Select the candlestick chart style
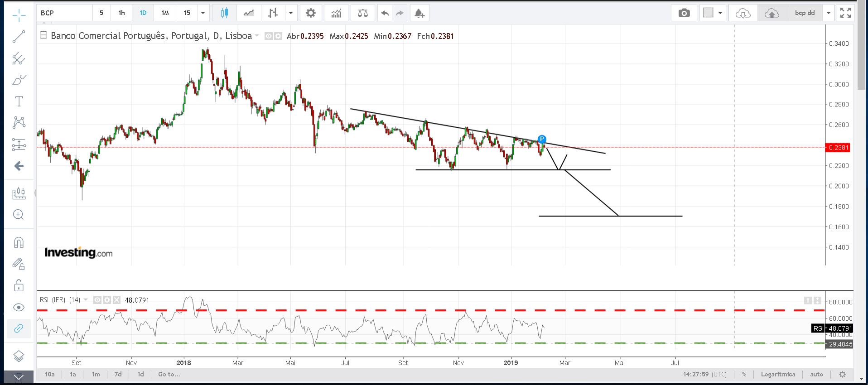Image resolution: width=868 pixels, height=385 pixels. 224,13
